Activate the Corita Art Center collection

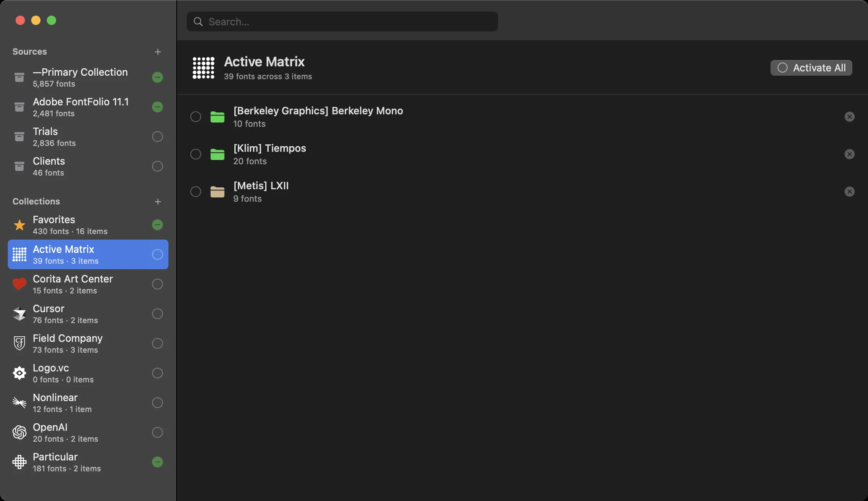(x=158, y=284)
